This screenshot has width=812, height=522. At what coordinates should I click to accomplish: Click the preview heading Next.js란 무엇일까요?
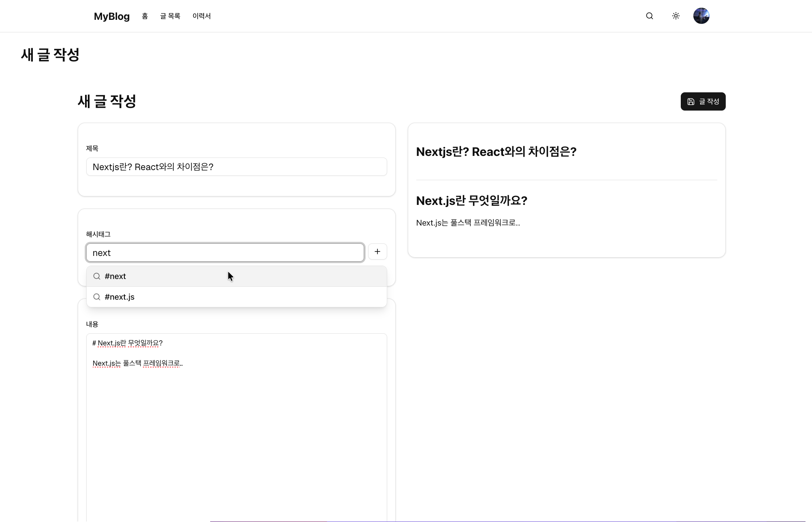point(472,201)
